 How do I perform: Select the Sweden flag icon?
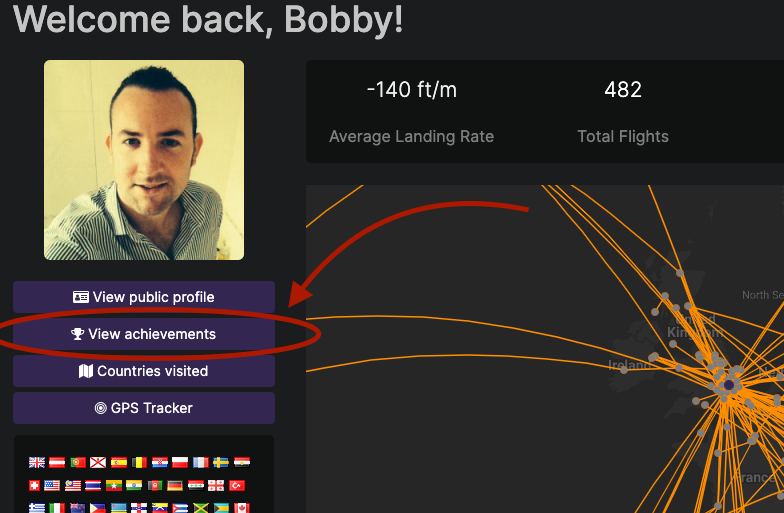[221, 462]
